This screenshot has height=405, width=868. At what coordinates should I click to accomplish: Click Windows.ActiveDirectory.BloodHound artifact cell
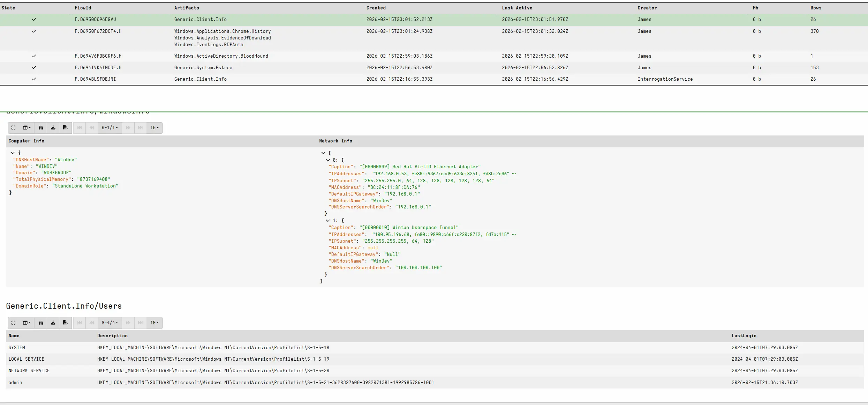(x=221, y=56)
